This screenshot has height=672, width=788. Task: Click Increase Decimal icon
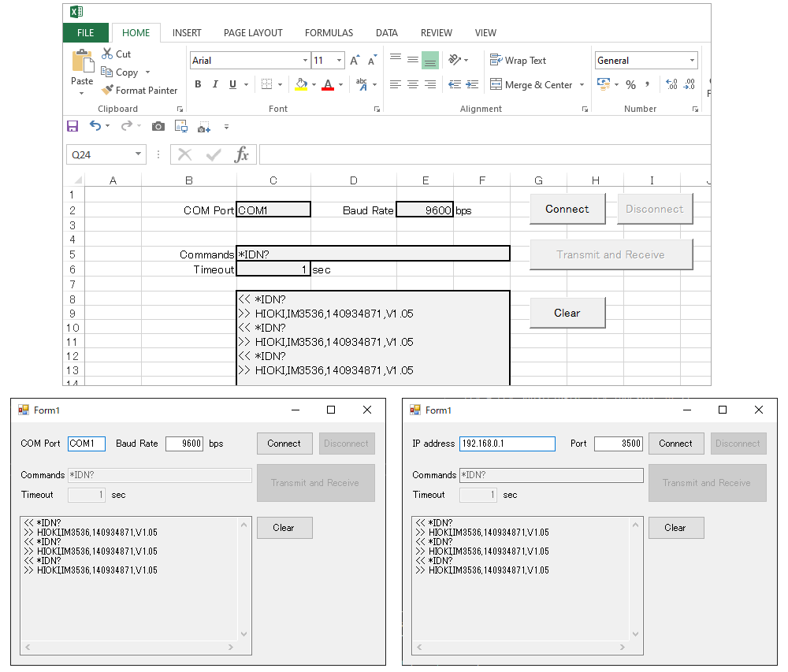[671, 84]
